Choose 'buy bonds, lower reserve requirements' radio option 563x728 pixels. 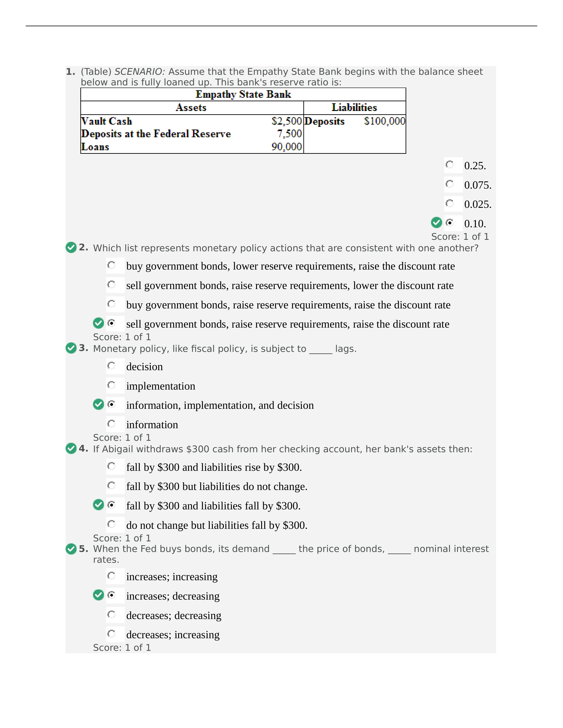point(111,265)
